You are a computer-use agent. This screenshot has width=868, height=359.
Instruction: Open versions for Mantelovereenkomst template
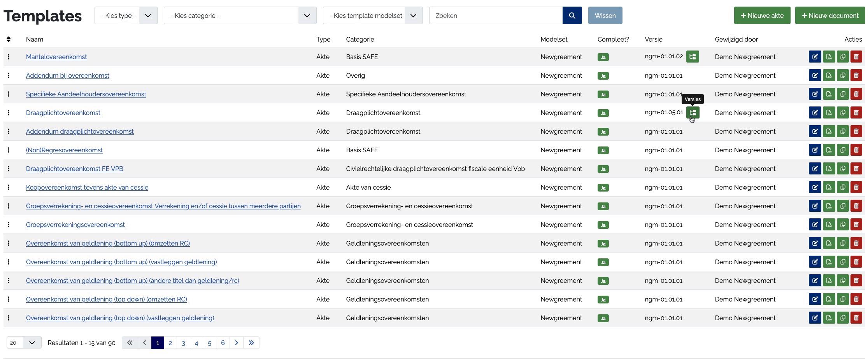tap(692, 57)
